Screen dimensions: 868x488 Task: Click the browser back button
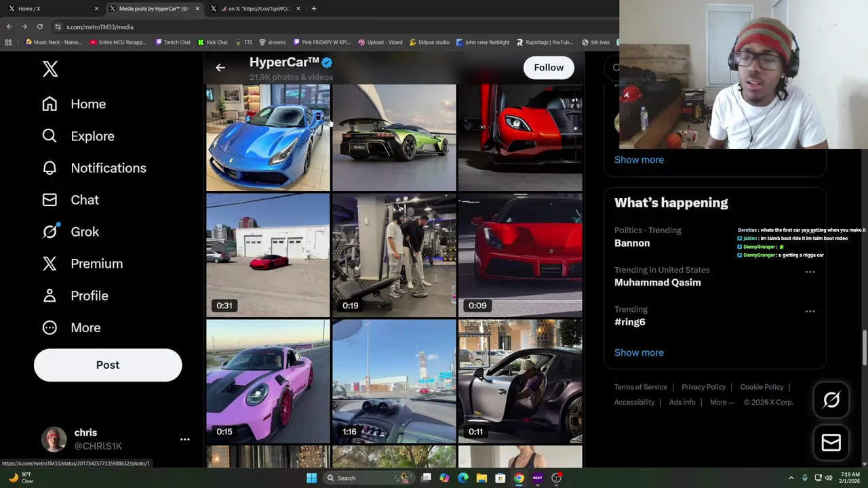(9, 26)
